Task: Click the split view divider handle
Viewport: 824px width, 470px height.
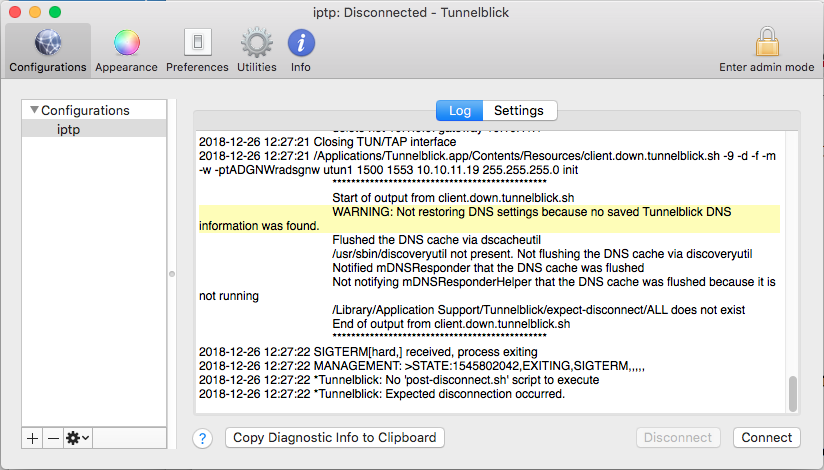Action: (170, 272)
